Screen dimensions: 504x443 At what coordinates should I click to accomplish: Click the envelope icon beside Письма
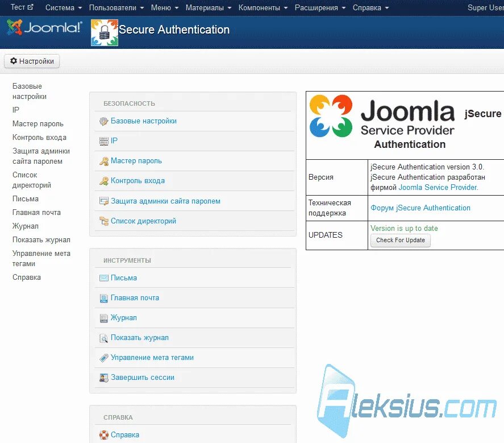click(103, 278)
